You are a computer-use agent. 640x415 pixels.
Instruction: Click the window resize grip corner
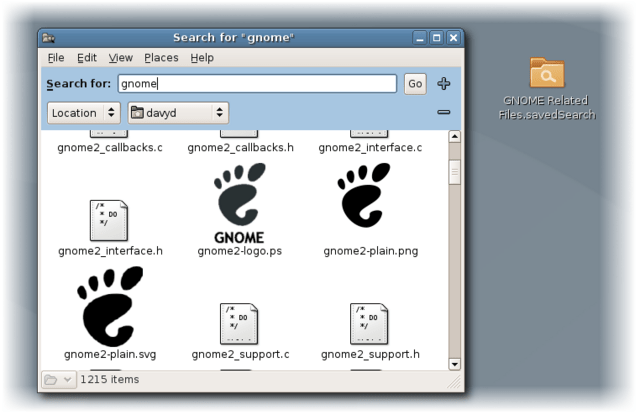454,382
